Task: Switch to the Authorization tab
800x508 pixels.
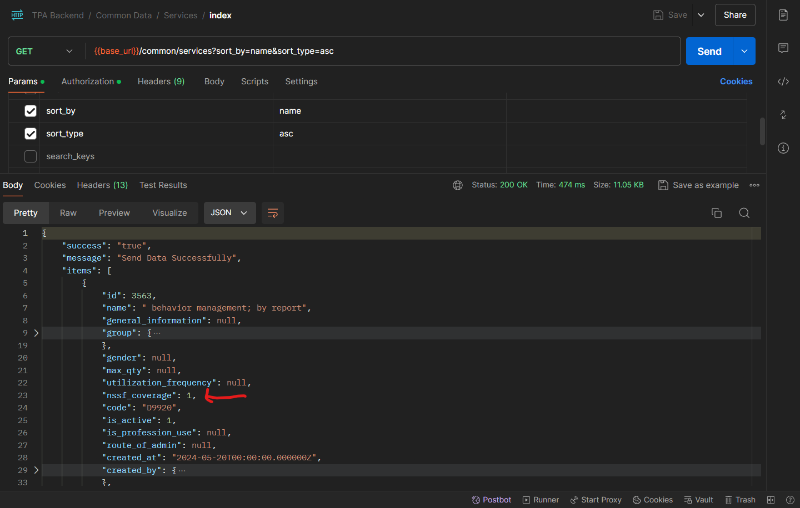Action: click(x=88, y=81)
